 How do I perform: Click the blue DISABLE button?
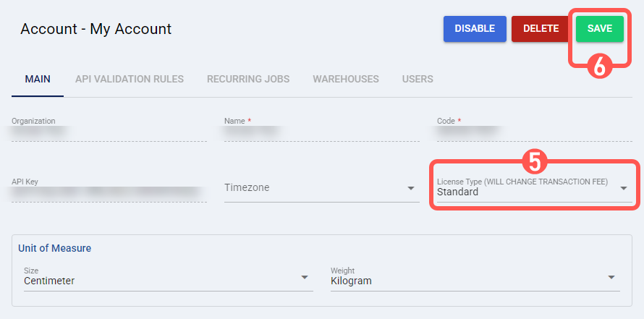click(x=475, y=29)
